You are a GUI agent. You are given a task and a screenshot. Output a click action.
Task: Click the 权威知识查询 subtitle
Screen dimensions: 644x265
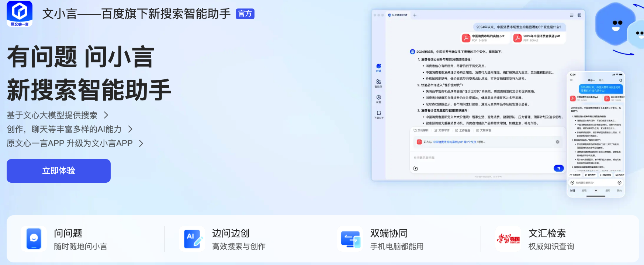pos(551,247)
